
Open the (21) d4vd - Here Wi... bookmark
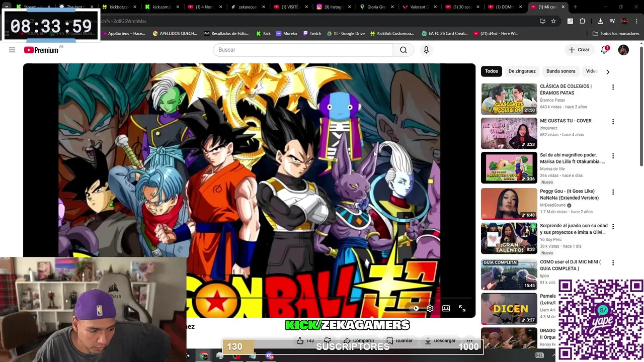point(496,33)
